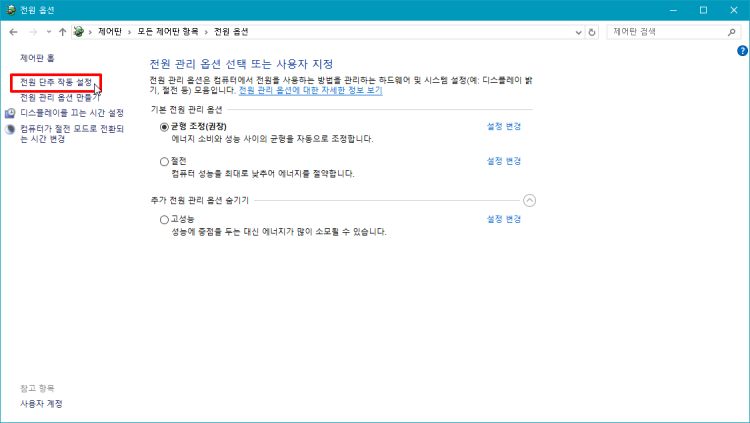Click the forward navigation arrow
The image size is (750, 423).
click(32, 32)
